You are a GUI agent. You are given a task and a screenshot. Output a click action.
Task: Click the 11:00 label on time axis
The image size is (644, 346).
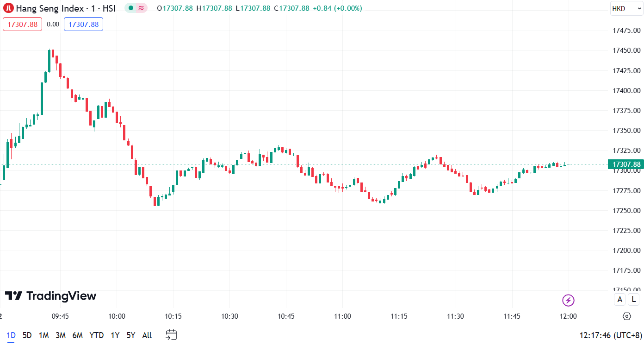(342, 316)
